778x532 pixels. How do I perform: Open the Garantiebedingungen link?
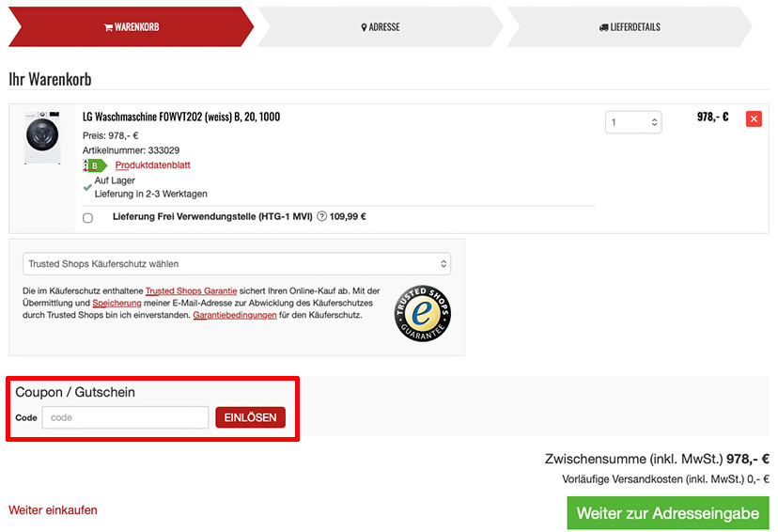click(235, 315)
